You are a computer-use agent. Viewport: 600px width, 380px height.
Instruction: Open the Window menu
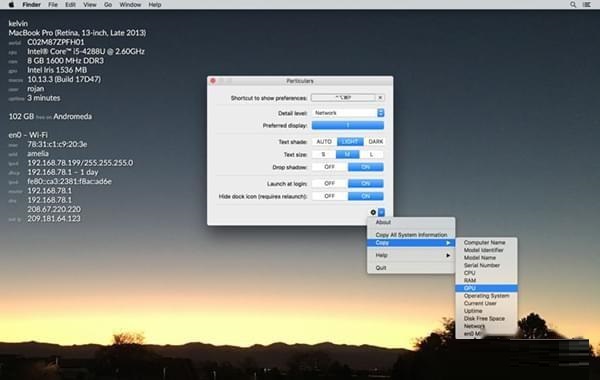click(x=130, y=5)
